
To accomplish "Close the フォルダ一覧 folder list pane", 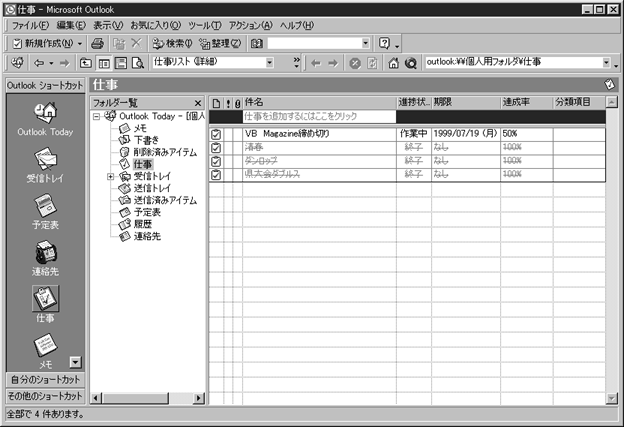I will pos(197,103).
